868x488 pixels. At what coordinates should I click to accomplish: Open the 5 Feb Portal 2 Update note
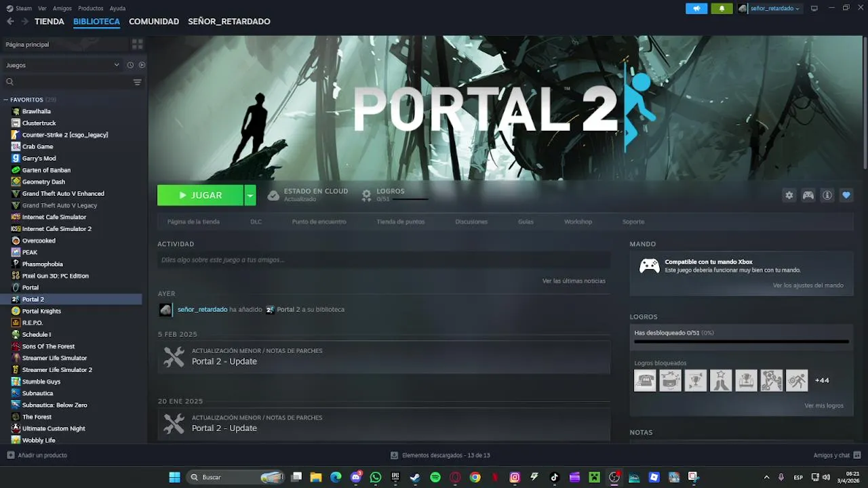[384, 357]
